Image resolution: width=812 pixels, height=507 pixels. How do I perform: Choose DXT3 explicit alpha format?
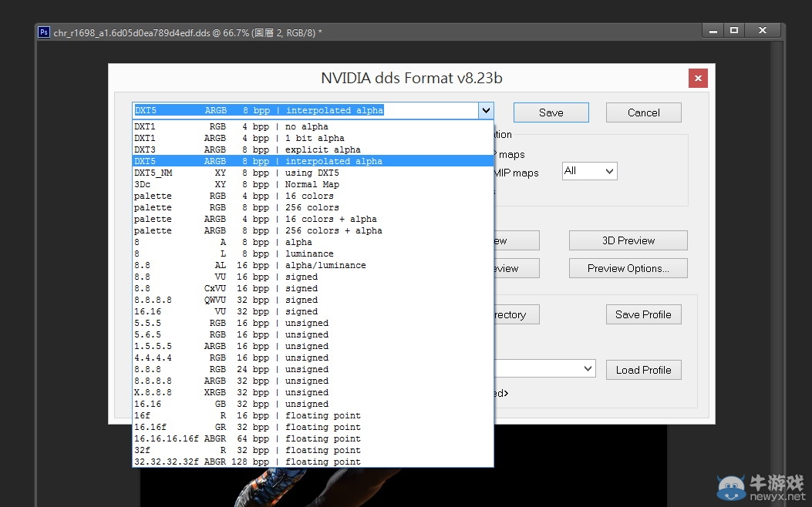click(x=313, y=149)
